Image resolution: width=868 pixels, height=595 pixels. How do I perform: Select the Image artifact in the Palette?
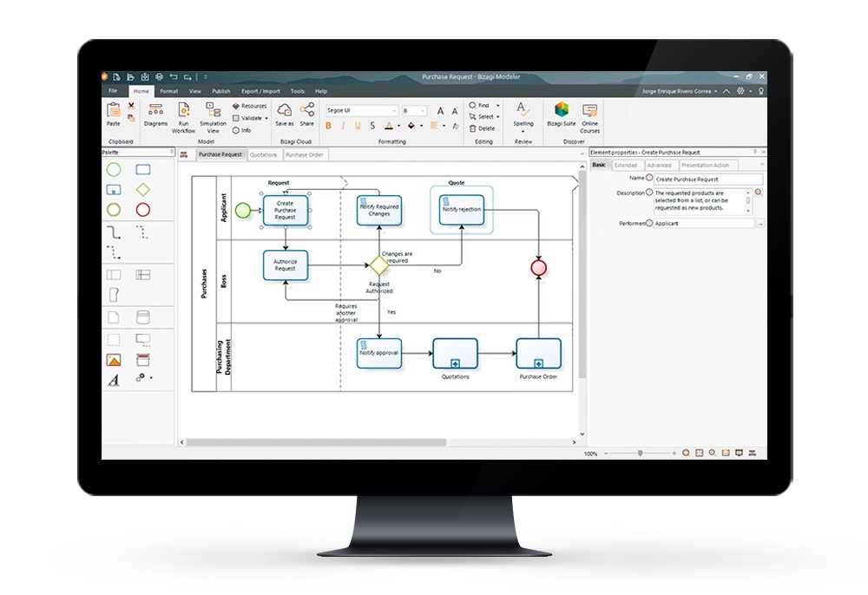[114, 360]
